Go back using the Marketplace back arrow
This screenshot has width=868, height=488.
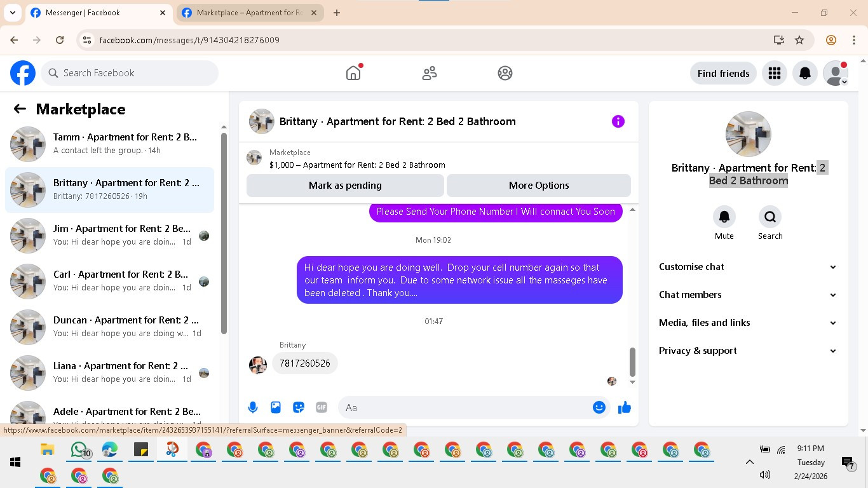(20, 109)
